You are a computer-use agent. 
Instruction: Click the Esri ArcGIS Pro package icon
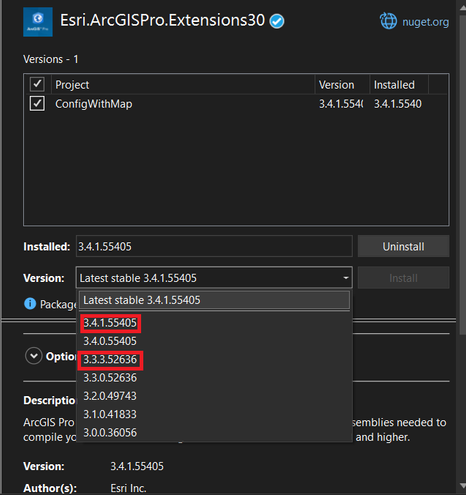(38, 22)
